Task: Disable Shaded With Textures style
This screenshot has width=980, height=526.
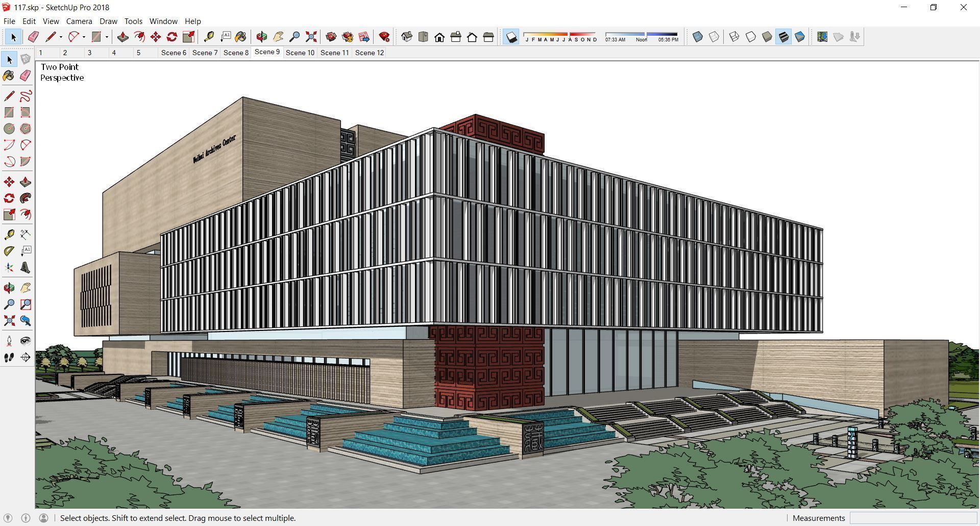Action: click(x=783, y=37)
